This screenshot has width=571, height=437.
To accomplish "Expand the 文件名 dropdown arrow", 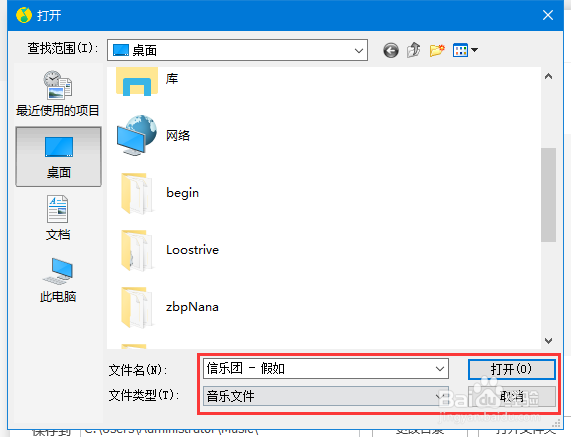I will pos(440,369).
